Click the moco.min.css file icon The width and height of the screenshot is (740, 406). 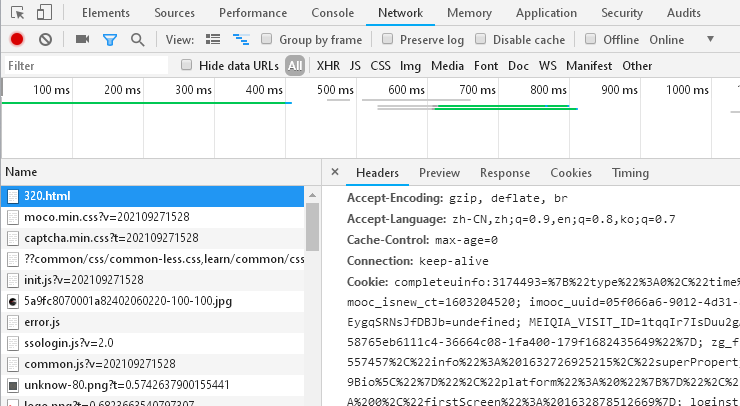(x=13, y=217)
